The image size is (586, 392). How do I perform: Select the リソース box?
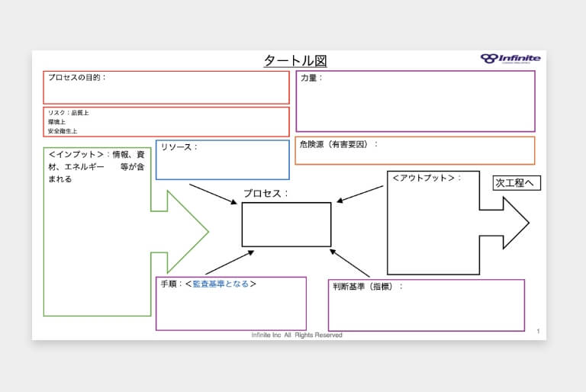[222, 160]
